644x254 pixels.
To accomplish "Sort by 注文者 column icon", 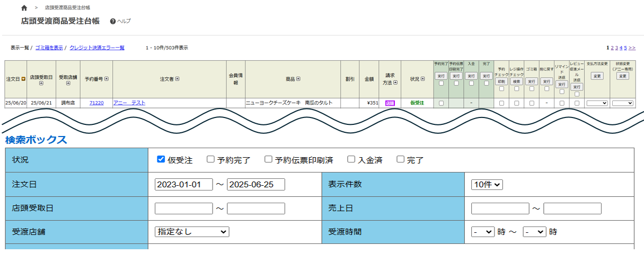I will pos(177,79).
